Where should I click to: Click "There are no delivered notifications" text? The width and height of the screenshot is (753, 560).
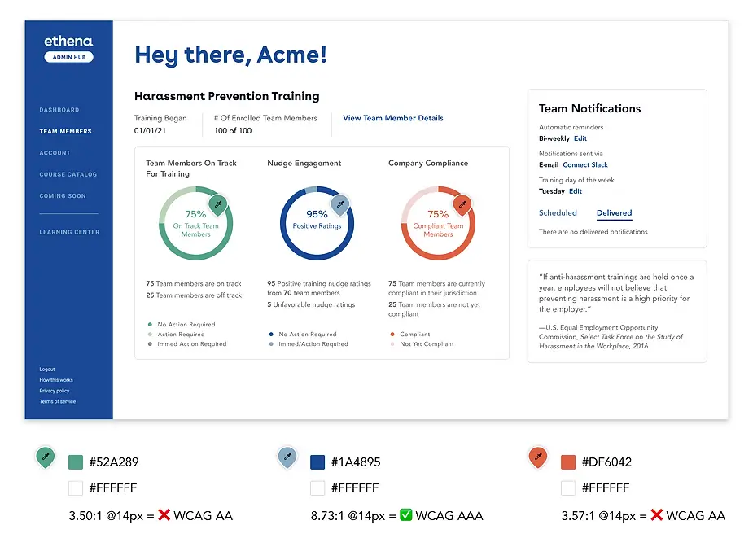(x=593, y=232)
